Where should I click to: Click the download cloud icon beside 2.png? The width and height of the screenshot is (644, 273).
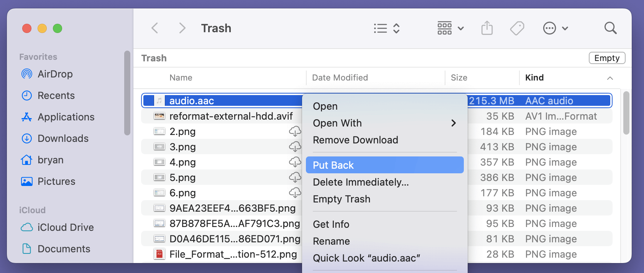pos(295,131)
